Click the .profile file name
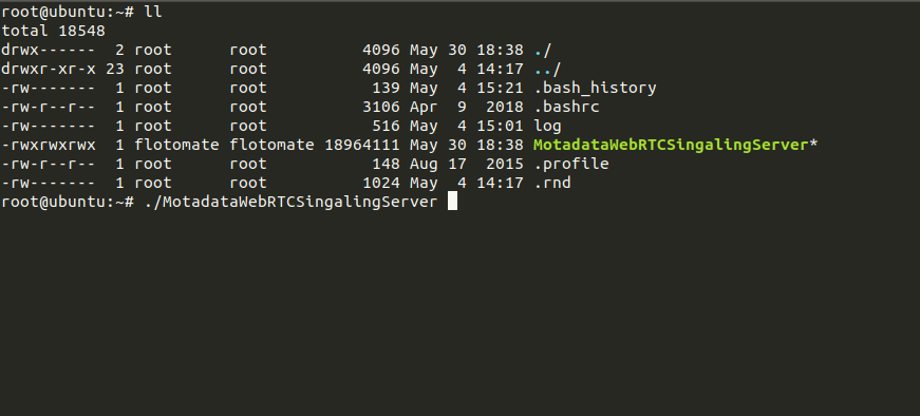Screen dimensions: 921x416 tap(571, 164)
